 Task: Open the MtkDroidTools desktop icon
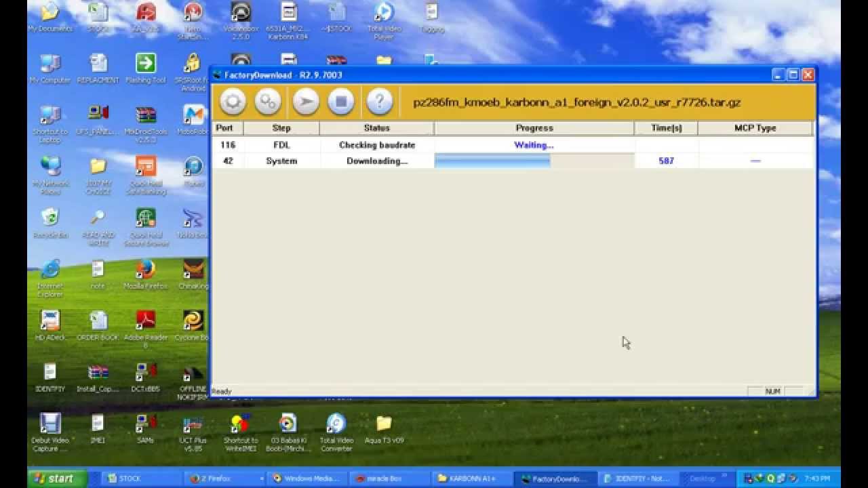[x=145, y=125]
